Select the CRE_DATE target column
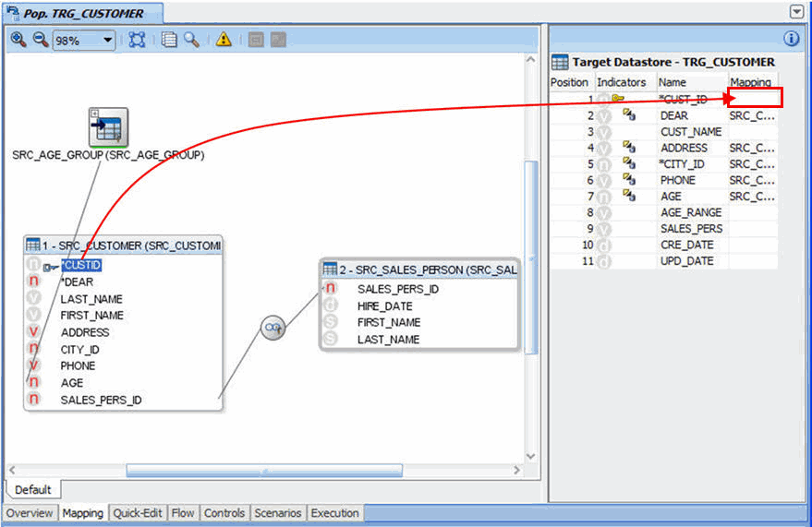812x527 pixels. pyautogui.click(x=686, y=244)
